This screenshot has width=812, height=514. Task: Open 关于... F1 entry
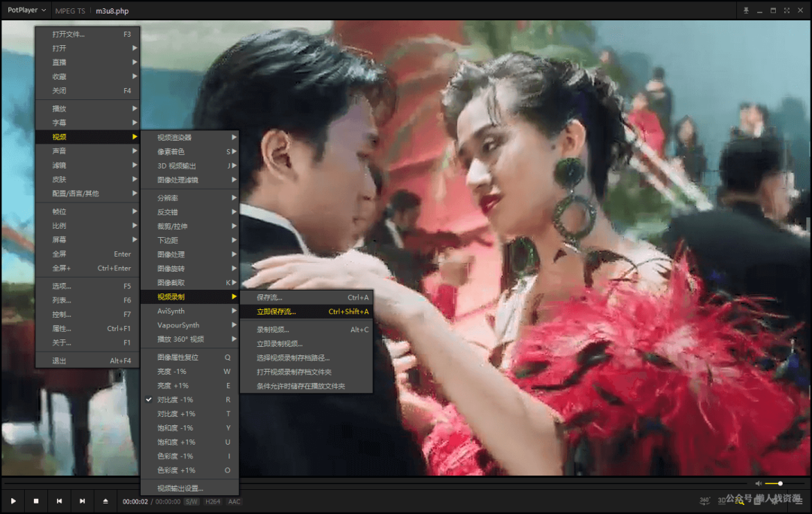click(x=87, y=342)
